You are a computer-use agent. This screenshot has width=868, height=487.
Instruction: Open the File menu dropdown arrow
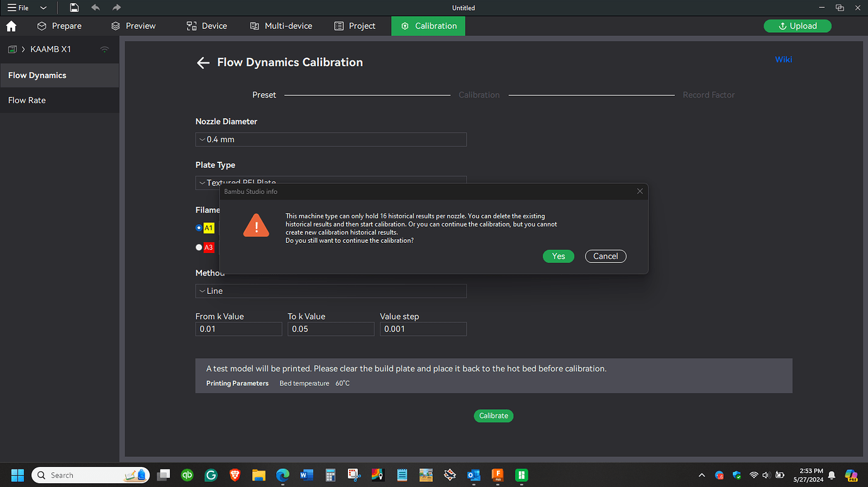pyautogui.click(x=43, y=8)
